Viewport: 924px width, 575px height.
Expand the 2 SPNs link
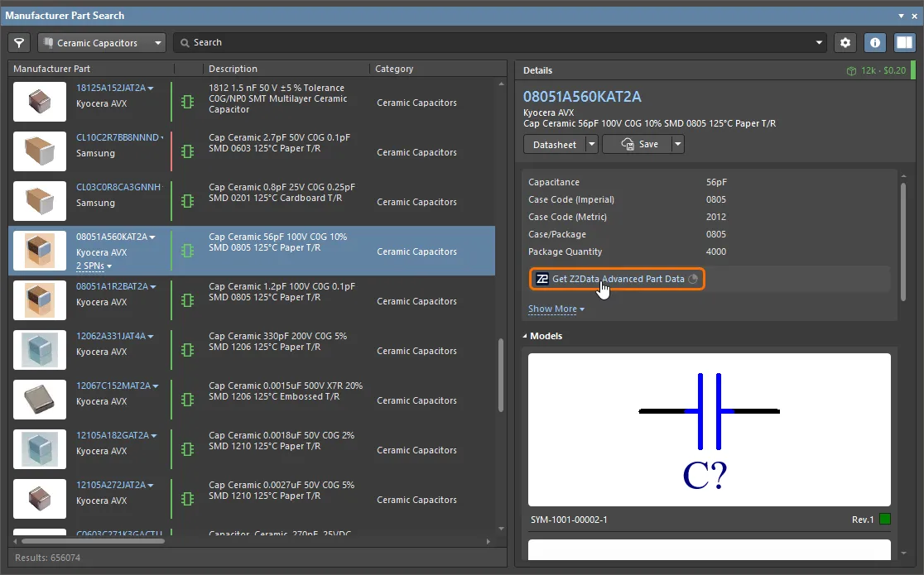(94, 266)
